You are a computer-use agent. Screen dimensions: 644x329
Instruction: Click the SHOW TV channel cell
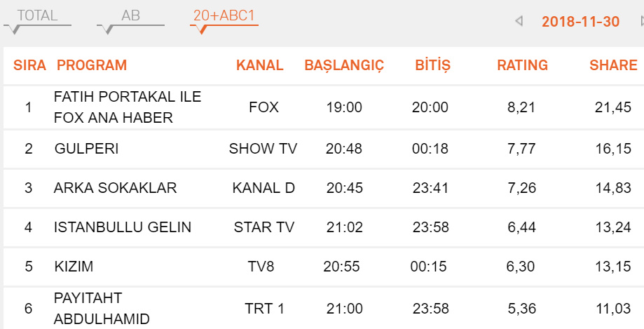click(x=263, y=149)
